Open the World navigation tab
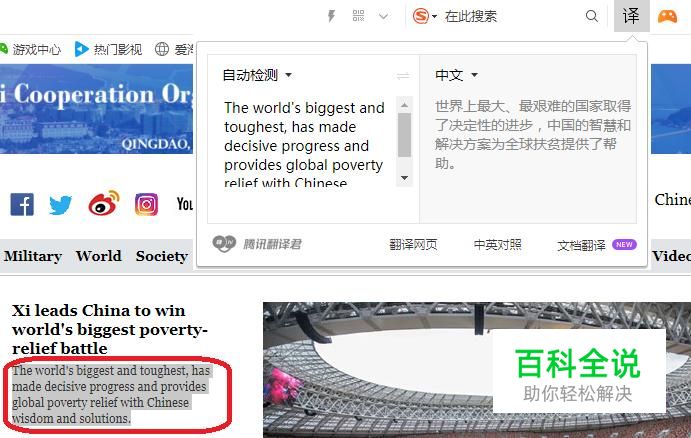This screenshot has height=438, width=691. click(x=98, y=256)
